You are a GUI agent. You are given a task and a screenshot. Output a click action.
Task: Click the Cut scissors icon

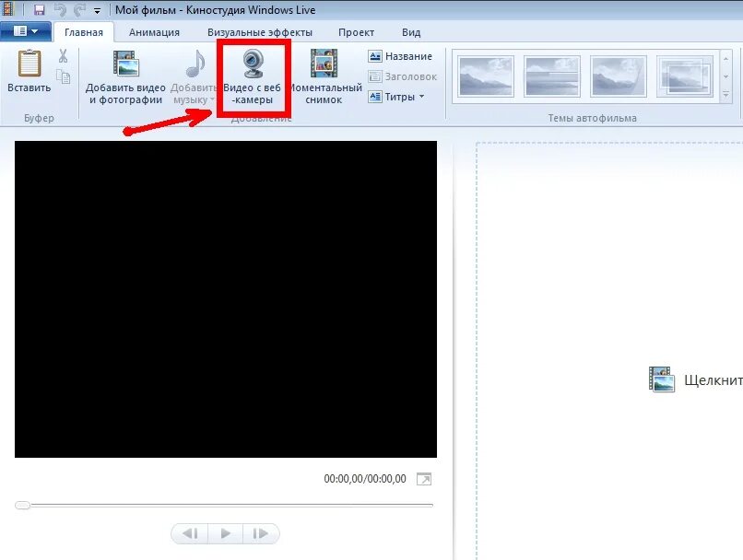coord(63,56)
